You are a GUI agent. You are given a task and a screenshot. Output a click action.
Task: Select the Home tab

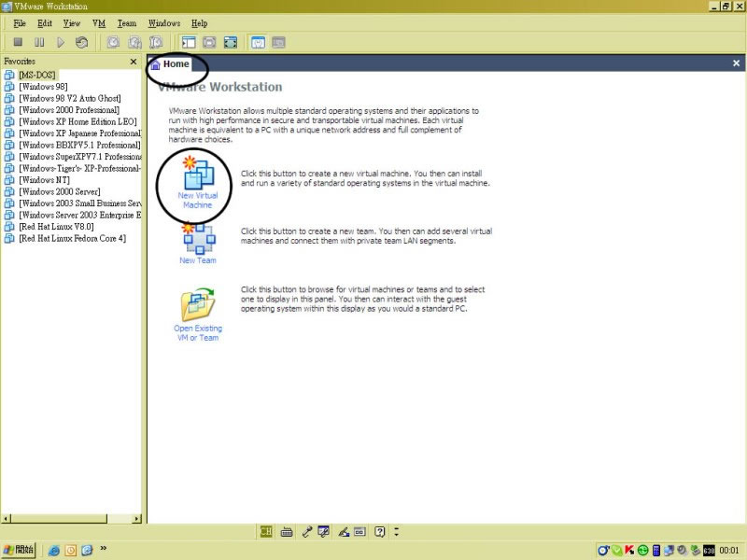tap(170, 63)
